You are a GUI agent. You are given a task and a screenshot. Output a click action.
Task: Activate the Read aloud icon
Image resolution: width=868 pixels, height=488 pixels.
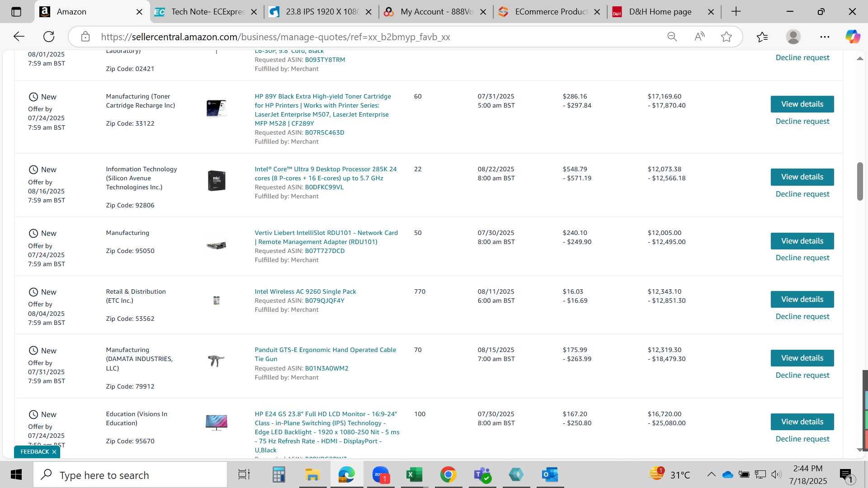point(699,37)
